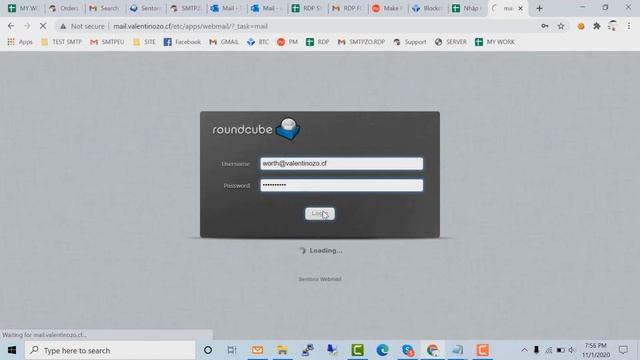The image size is (640, 360).
Task: Open Skype in the taskbar
Action: click(407, 350)
